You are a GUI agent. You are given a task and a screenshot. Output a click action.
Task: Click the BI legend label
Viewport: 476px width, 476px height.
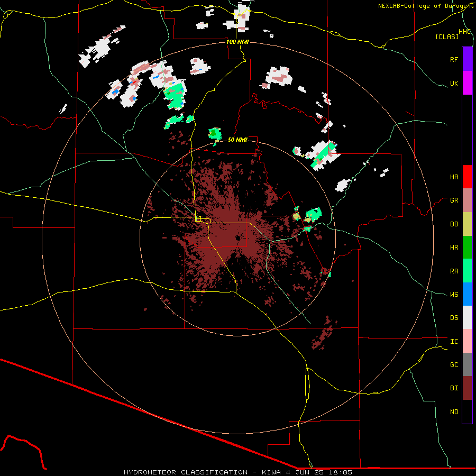pyautogui.click(x=454, y=388)
